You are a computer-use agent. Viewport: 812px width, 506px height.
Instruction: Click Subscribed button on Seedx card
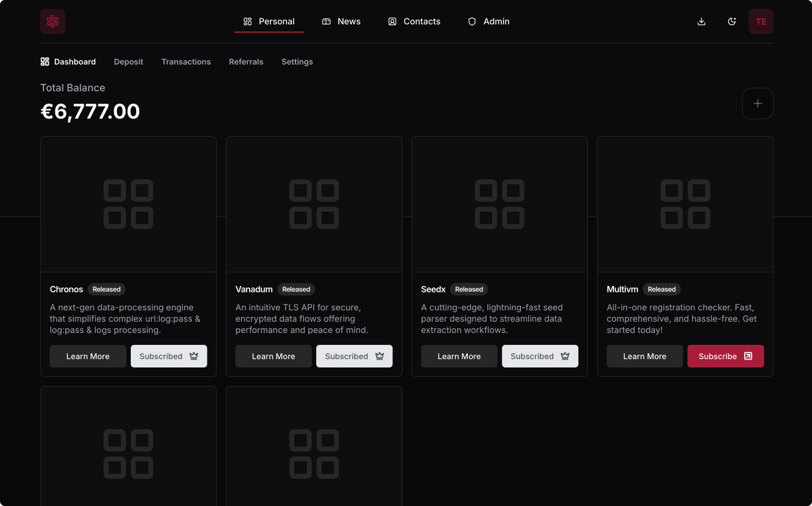pyautogui.click(x=540, y=356)
